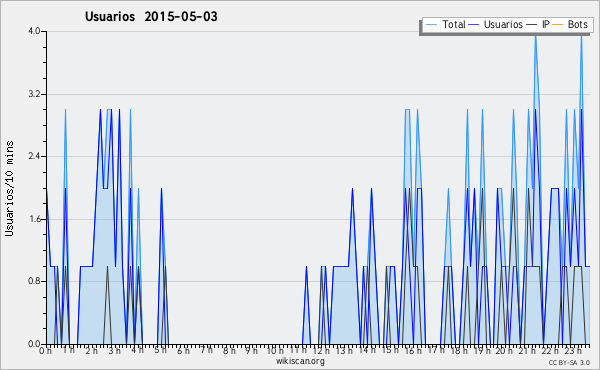Click the '0 h' x-axis label
The width and height of the screenshot is (600, 370).
pyautogui.click(x=45, y=351)
